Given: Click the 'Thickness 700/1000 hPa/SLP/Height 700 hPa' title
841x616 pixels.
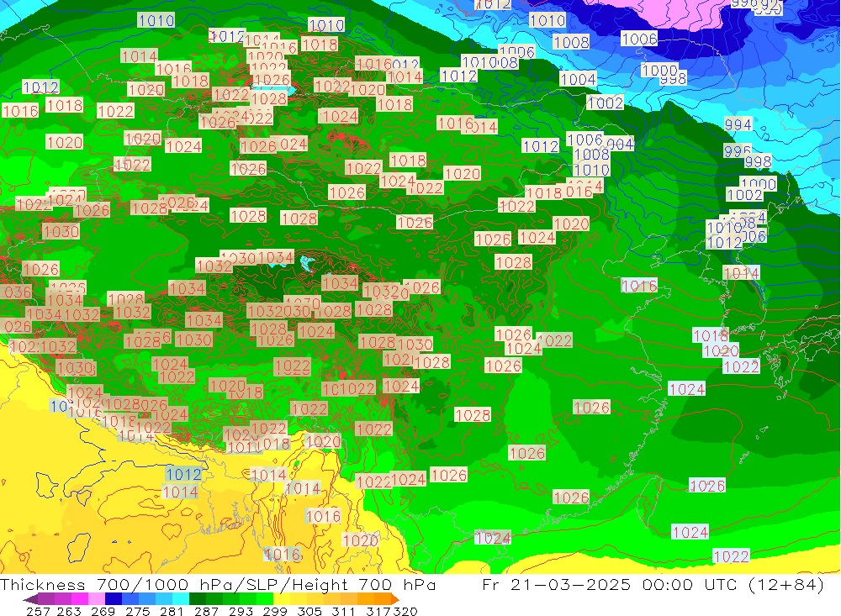Looking at the screenshot, I should [218, 584].
